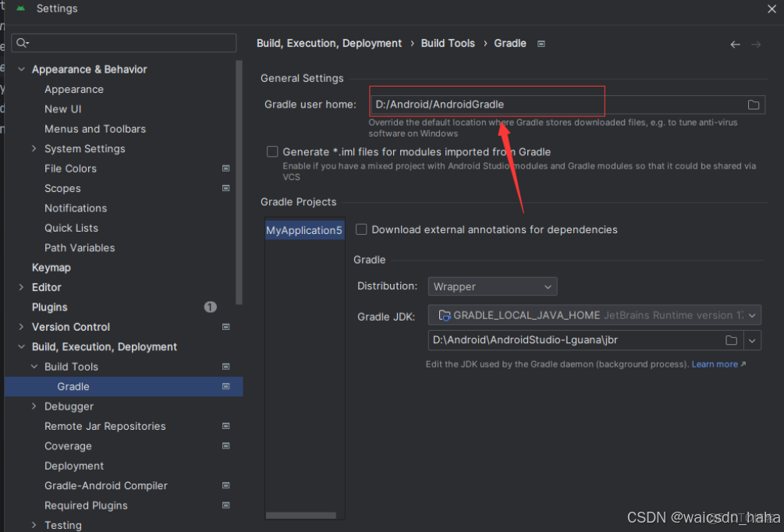784x532 pixels.
Task: Open the Distribution dropdown showing Wrapper
Action: pyautogui.click(x=492, y=286)
